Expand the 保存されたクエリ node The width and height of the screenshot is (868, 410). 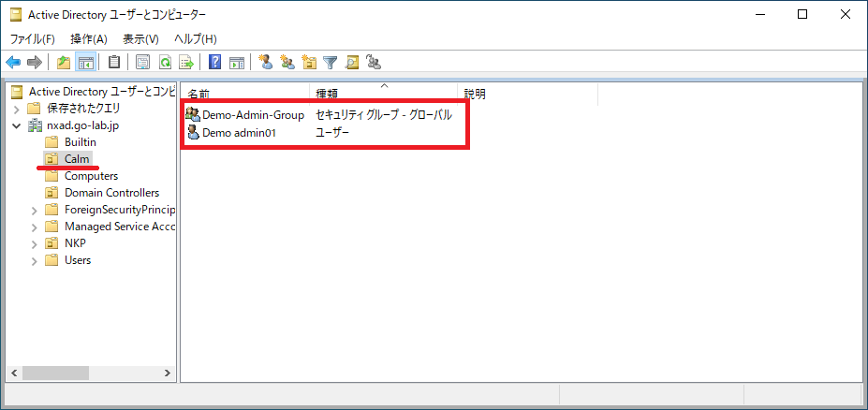pyautogui.click(x=17, y=109)
